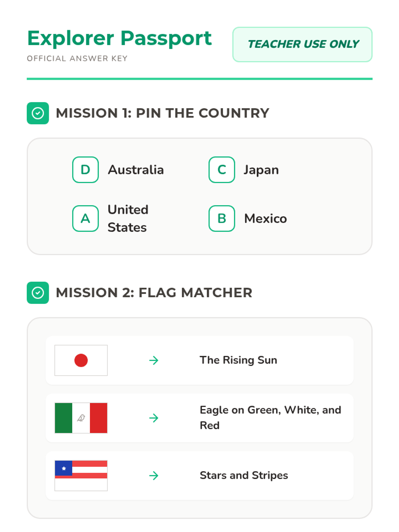
Task: Click the arrow next to the Mexico flag
Action: coord(154,418)
